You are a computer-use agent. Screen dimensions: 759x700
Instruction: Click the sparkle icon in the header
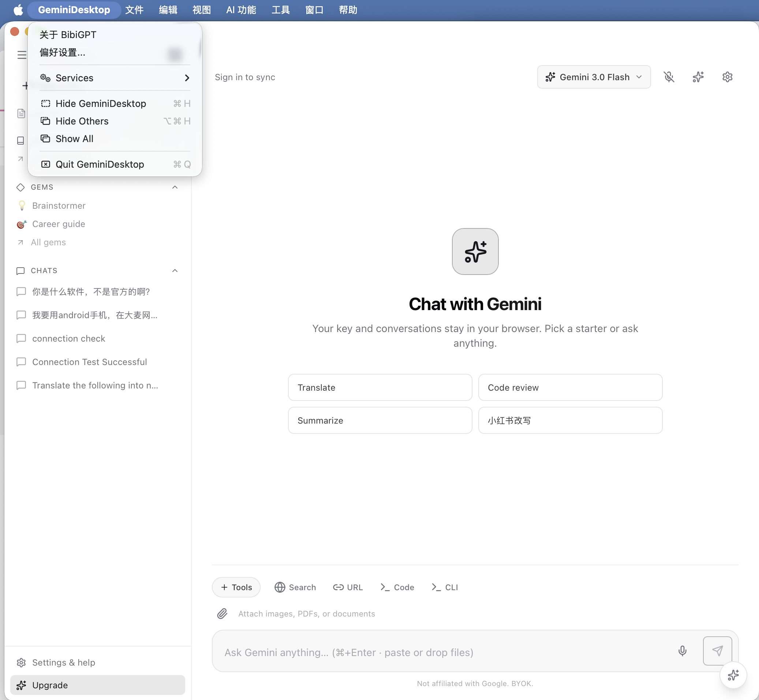[698, 77]
